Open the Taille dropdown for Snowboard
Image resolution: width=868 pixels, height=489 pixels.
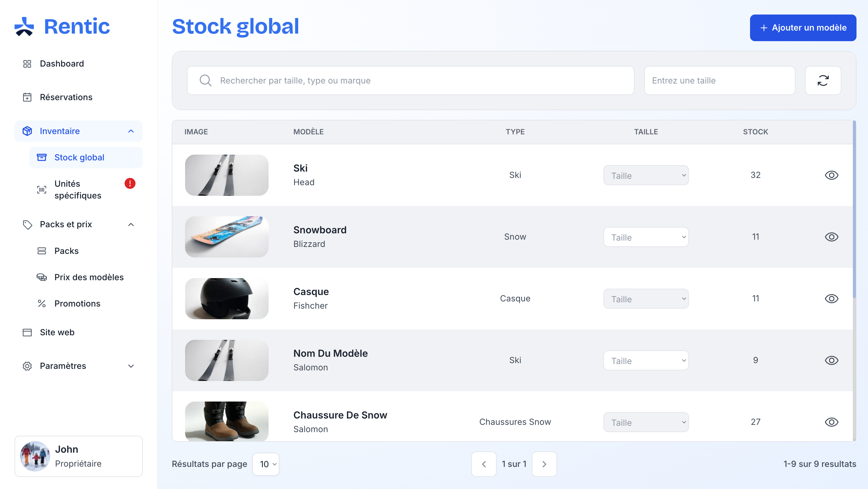click(x=646, y=237)
